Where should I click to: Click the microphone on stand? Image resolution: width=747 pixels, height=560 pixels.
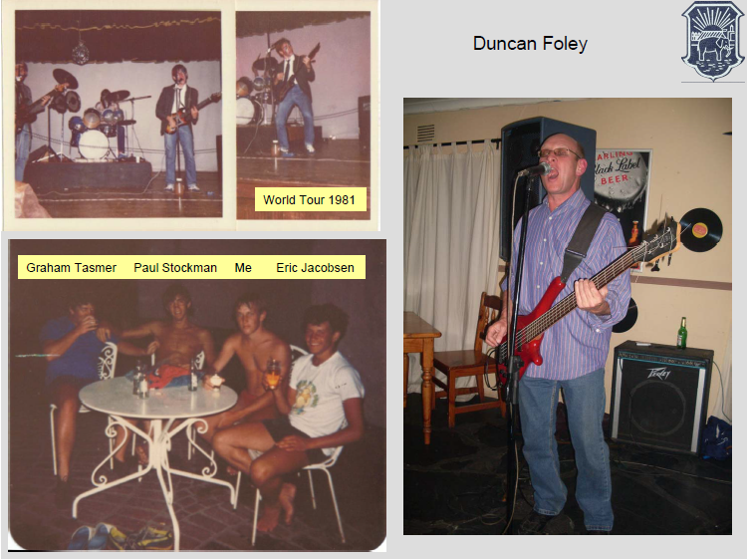point(536,169)
